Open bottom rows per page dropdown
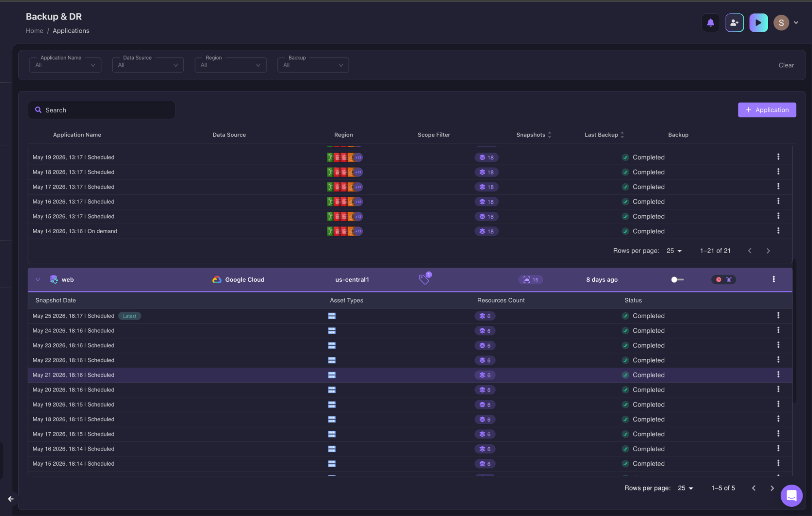This screenshot has height=516, width=812. [686, 488]
